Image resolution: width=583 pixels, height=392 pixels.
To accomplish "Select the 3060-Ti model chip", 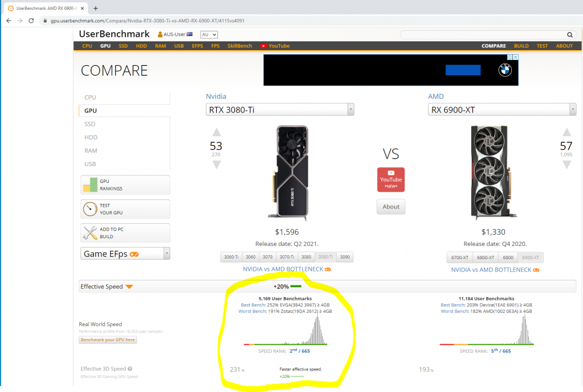I will click(x=231, y=257).
